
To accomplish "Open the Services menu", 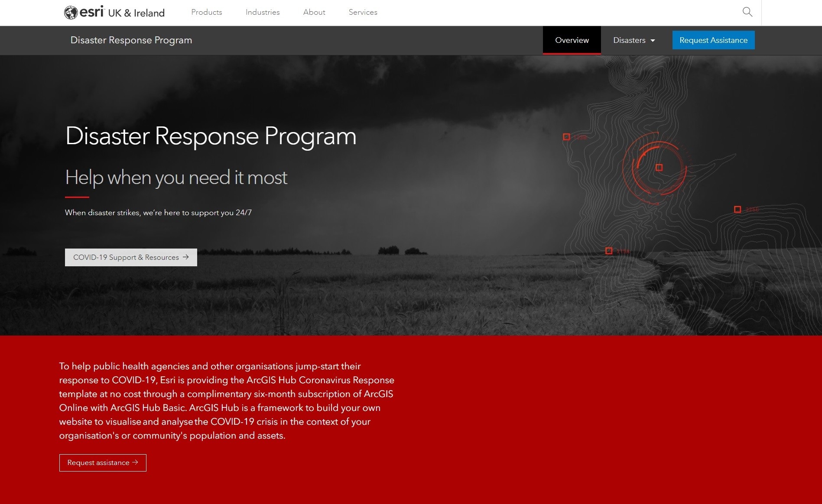I will (x=363, y=12).
